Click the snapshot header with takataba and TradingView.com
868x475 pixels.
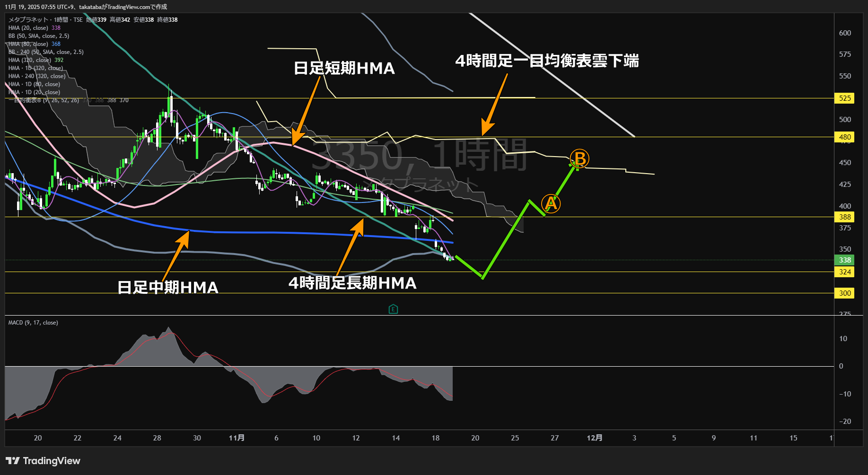click(x=86, y=7)
